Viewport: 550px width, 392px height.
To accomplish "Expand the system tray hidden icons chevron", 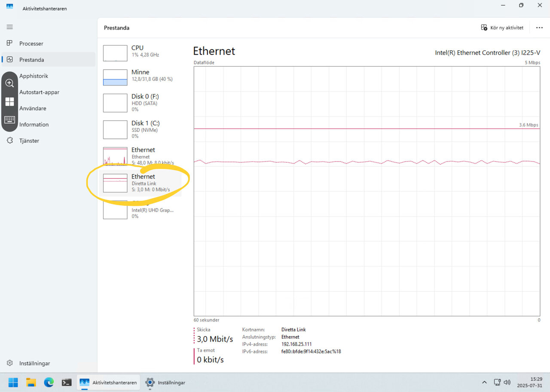I will tap(484, 382).
